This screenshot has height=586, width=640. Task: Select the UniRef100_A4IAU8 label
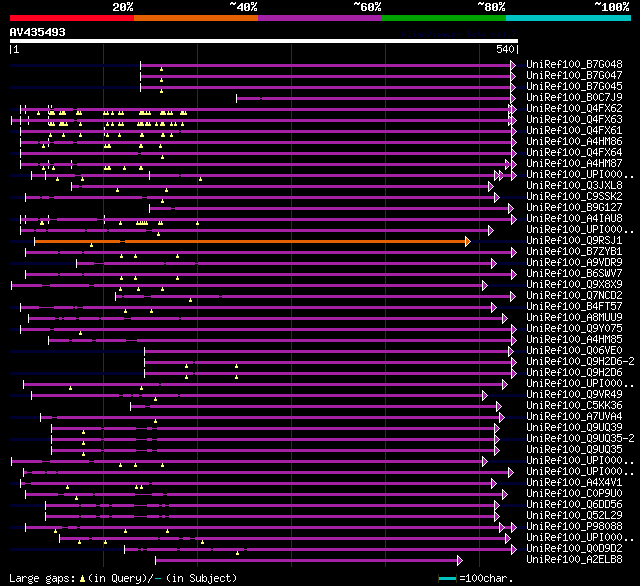click(x=574, y=219)
